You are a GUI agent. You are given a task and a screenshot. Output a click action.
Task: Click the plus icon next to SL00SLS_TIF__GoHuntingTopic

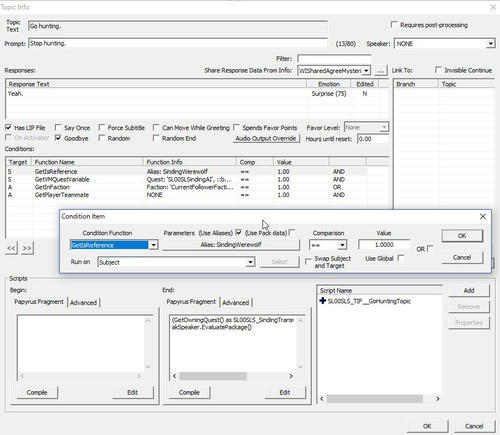pos(323,301)
